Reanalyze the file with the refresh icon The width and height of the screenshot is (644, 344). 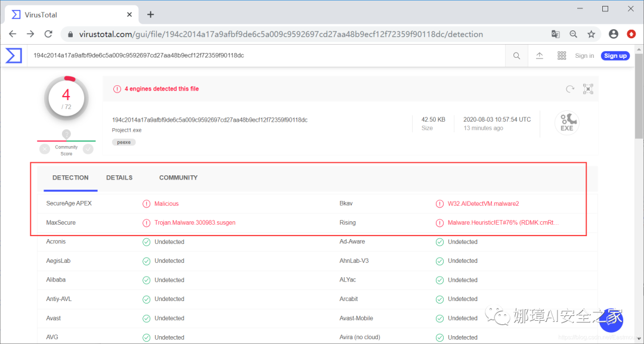tap(570, 89)
